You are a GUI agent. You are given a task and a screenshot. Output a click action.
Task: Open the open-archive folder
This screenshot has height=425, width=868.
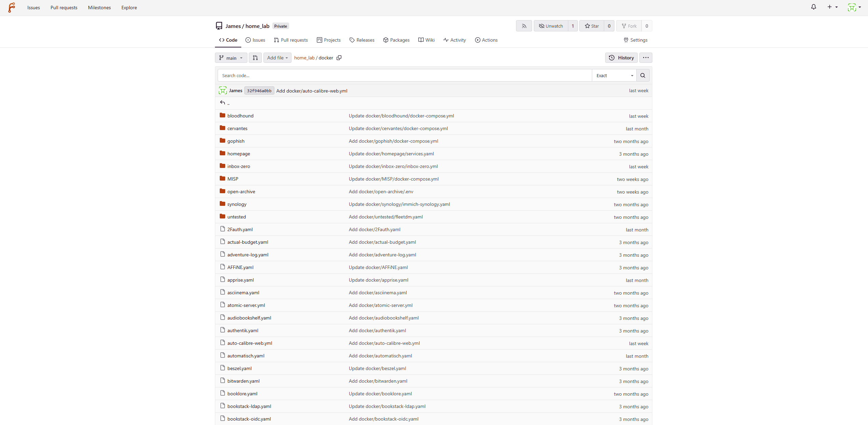coord(241,192)
